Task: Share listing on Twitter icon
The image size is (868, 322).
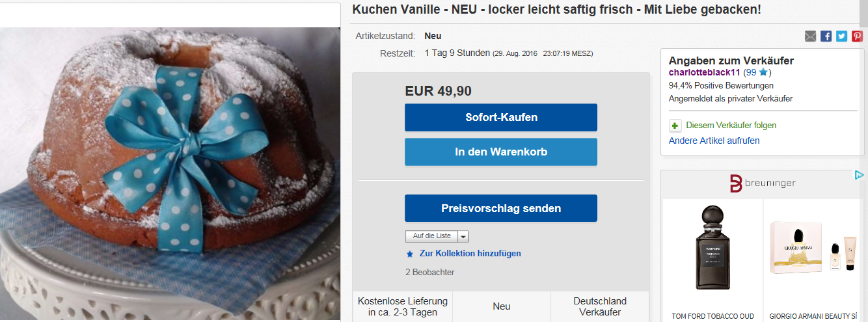Action: (x=841, y=36)
